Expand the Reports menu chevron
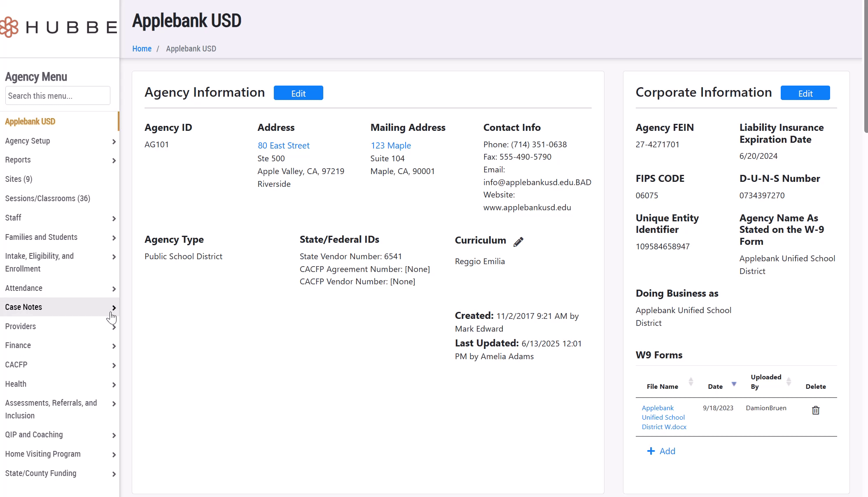 click(x=114, y=160)
